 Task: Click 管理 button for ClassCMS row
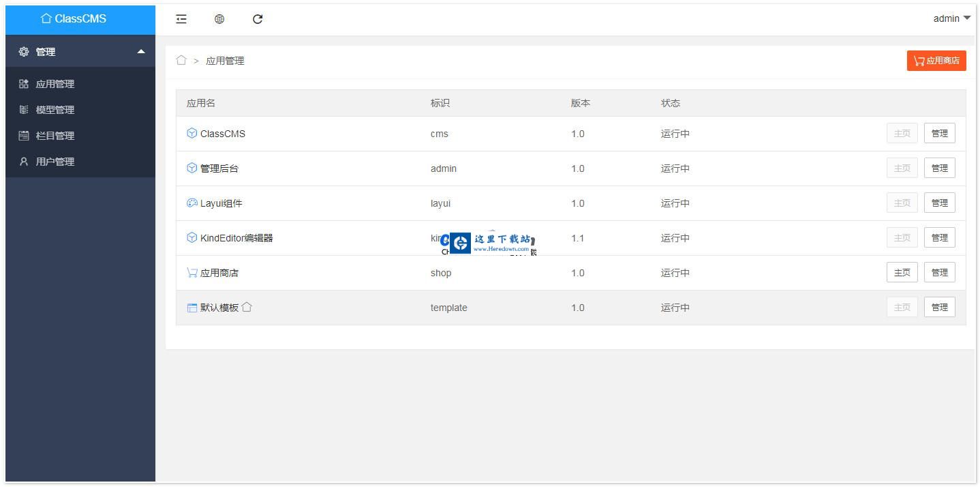click(x=940, y=133)
